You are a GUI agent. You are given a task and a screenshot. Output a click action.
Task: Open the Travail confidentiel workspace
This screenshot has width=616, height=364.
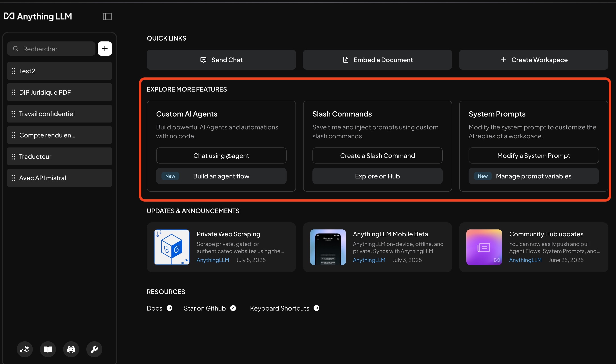point(59,114)
